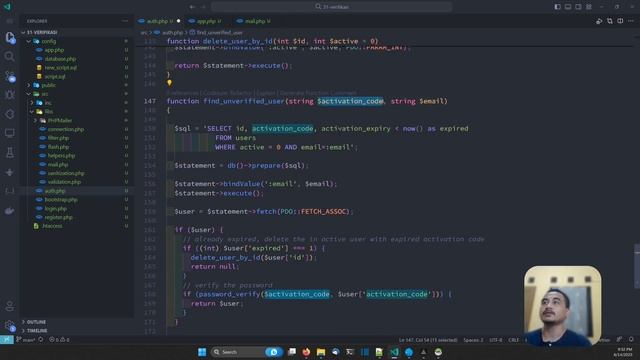Go back with the navigation arrow

coord(192,7)
